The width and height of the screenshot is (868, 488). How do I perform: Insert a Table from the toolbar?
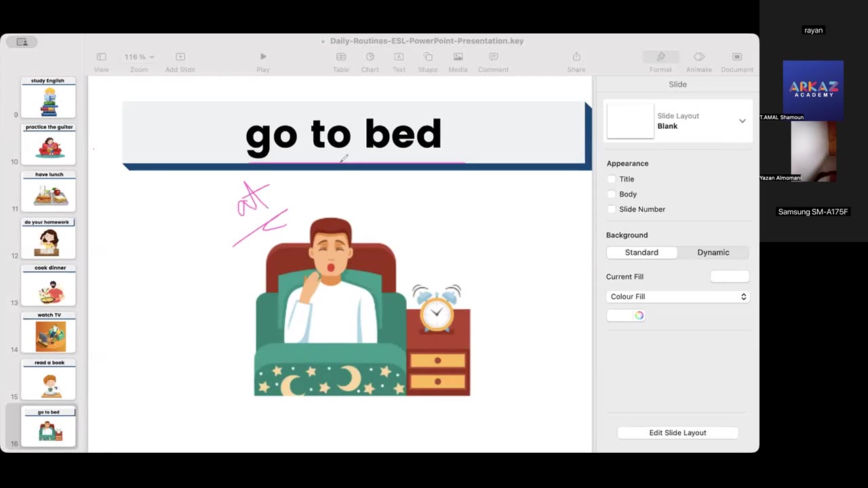click(x=341, y=57)
